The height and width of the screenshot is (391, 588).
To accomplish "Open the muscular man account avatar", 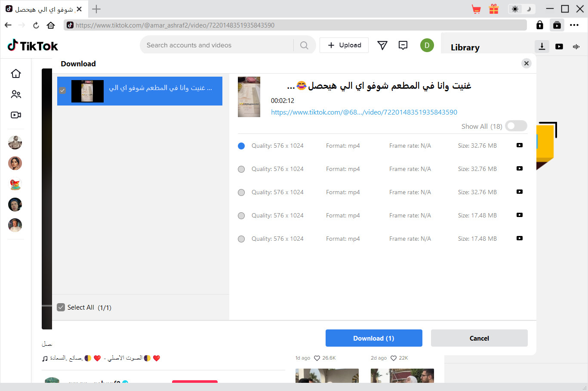I will [15, 143].
